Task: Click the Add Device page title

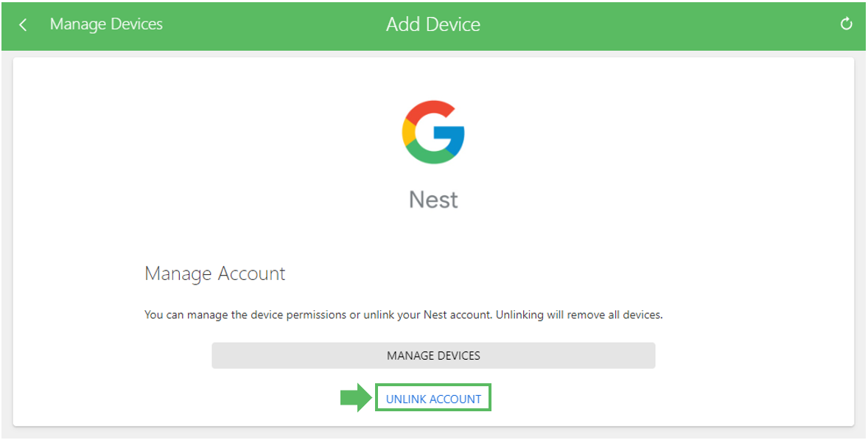Action: click(x=433, y=24)
